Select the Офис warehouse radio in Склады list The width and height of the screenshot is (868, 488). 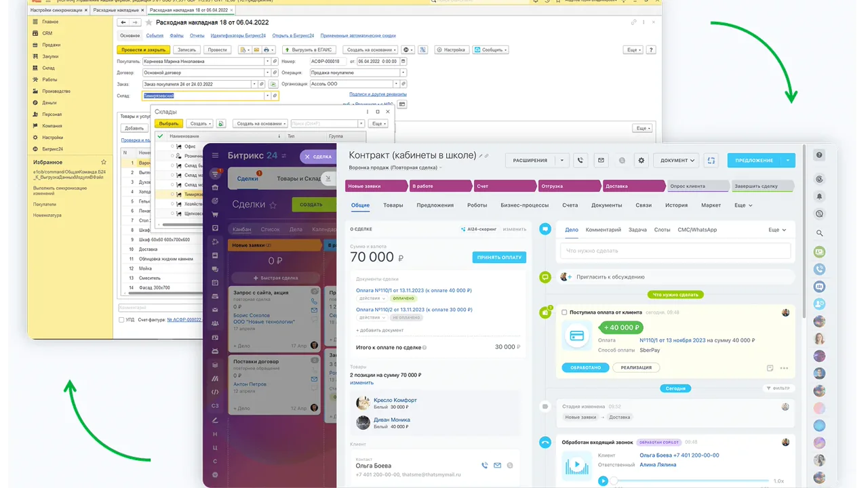pos(172,146)
